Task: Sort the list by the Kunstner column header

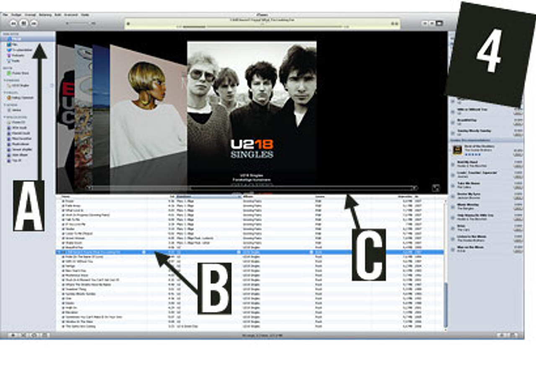Action: pos(209,196)
